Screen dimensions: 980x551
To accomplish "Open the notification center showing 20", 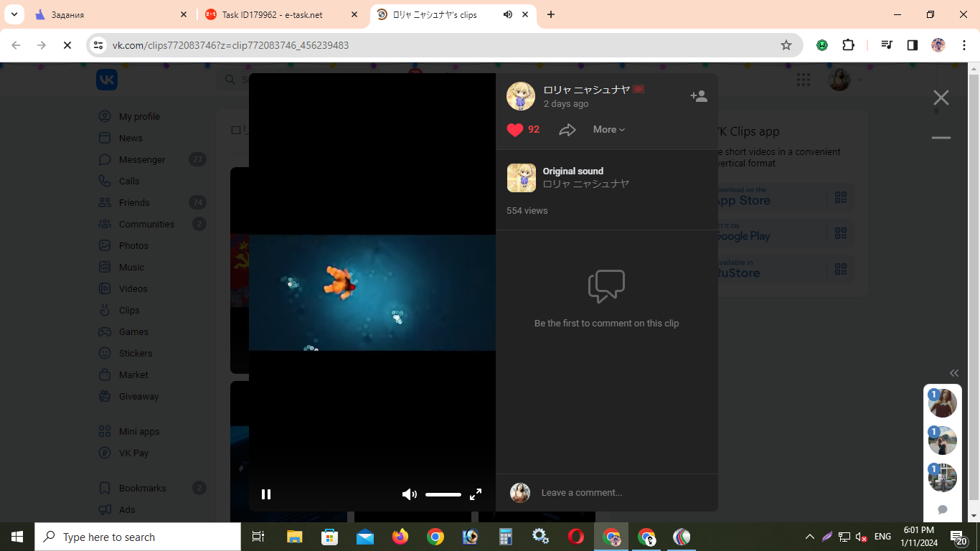I will (959, 537).
